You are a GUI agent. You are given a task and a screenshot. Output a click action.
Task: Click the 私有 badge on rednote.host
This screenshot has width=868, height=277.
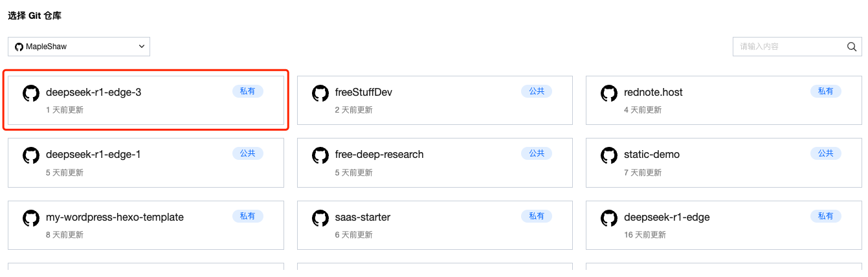825,91
